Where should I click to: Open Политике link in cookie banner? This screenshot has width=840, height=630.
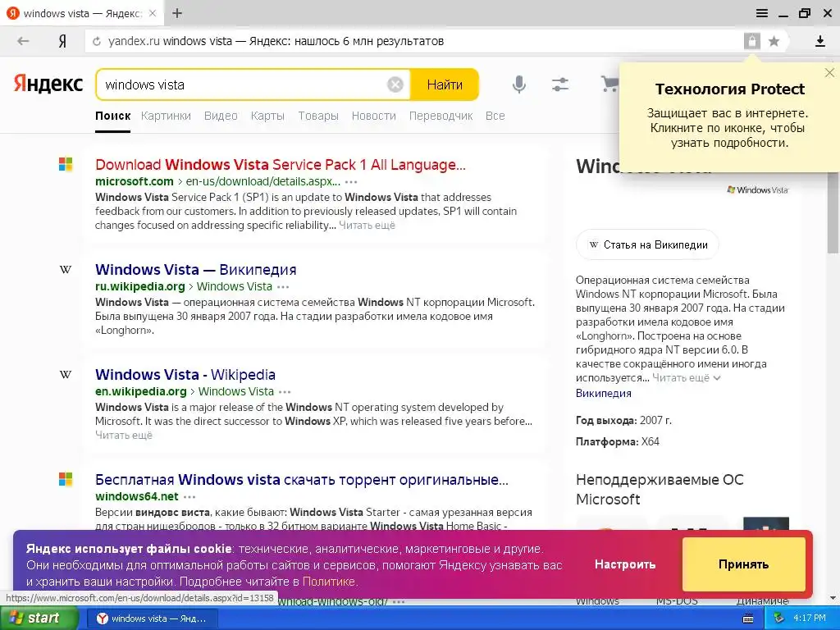(328, 582)
